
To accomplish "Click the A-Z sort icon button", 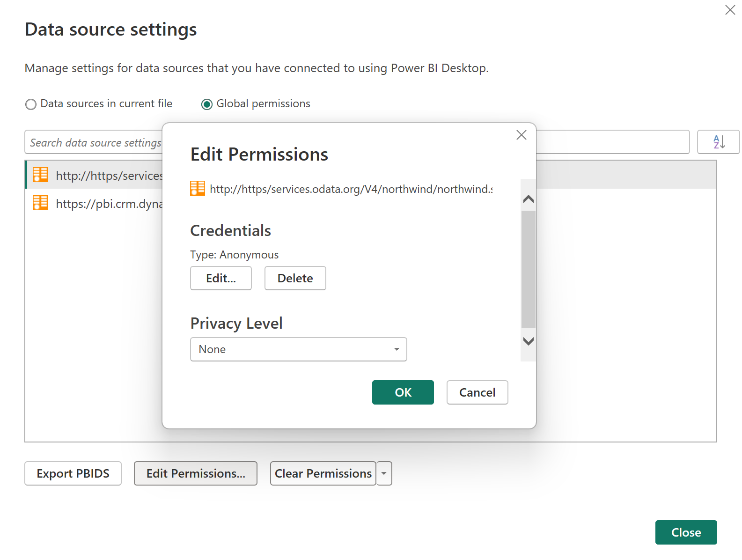I will click(718, 142).
